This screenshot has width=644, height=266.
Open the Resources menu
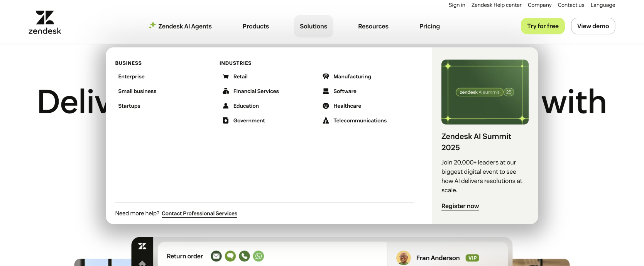(x=373, y=26)
